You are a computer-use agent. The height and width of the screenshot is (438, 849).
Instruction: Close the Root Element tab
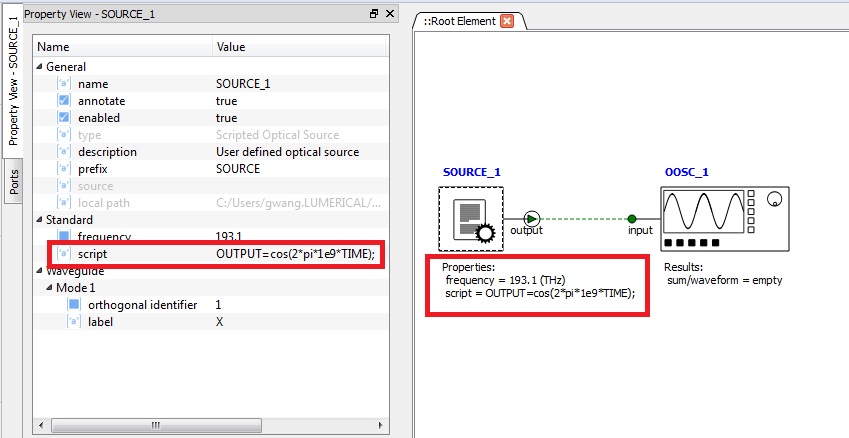click(x=507, y=21)
